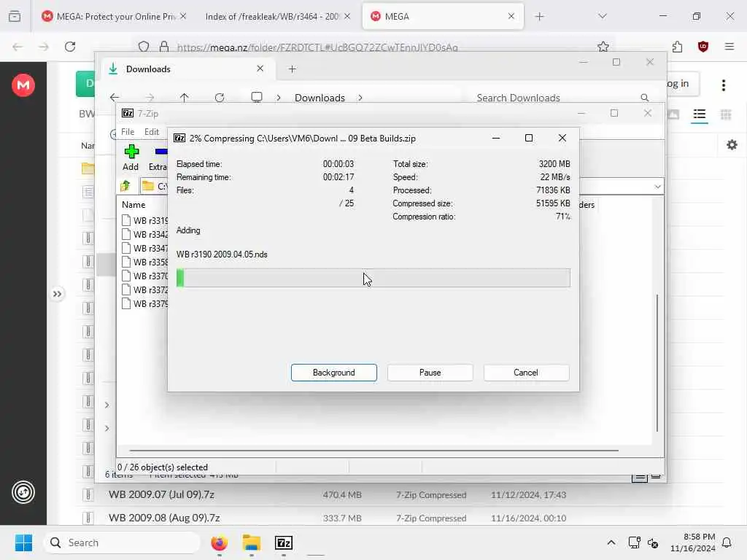
Task: Open File Explorer from taskbar
Action: pos(252,542)
